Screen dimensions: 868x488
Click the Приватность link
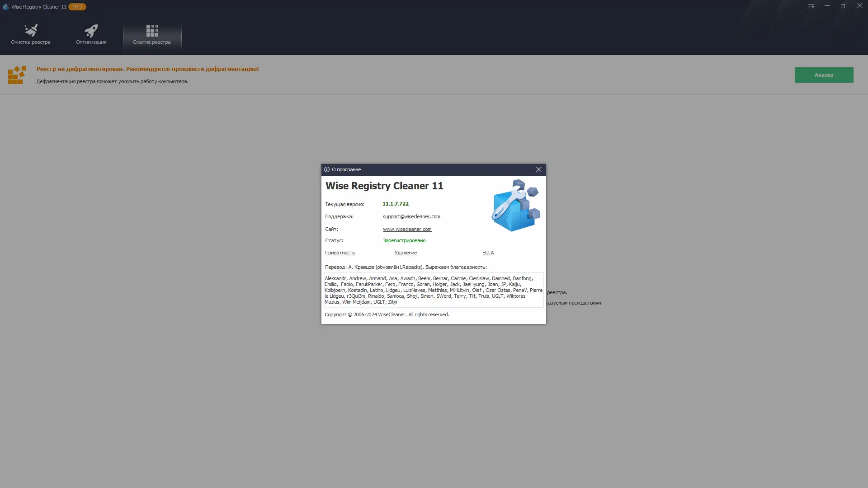[x=340, y=253]
